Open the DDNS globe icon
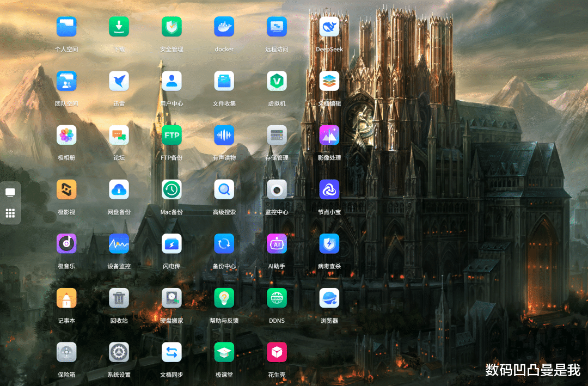Screen dimensions: 588x386 [277, 298]
